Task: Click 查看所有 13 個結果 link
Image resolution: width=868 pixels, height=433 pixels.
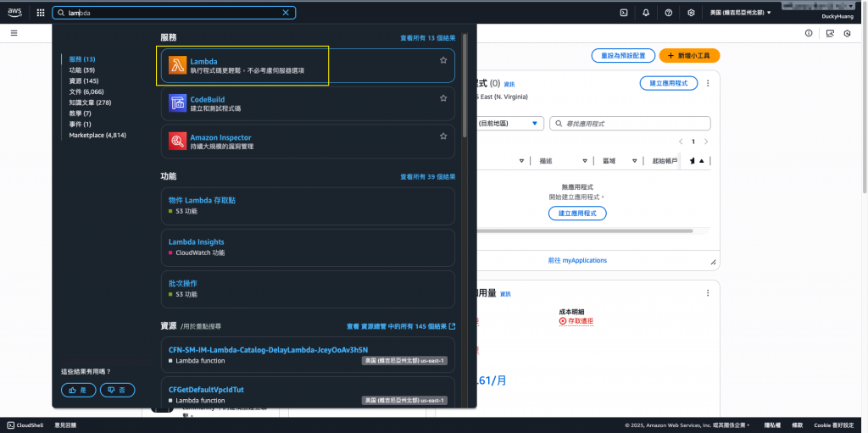Action: [x=428, y=38]
